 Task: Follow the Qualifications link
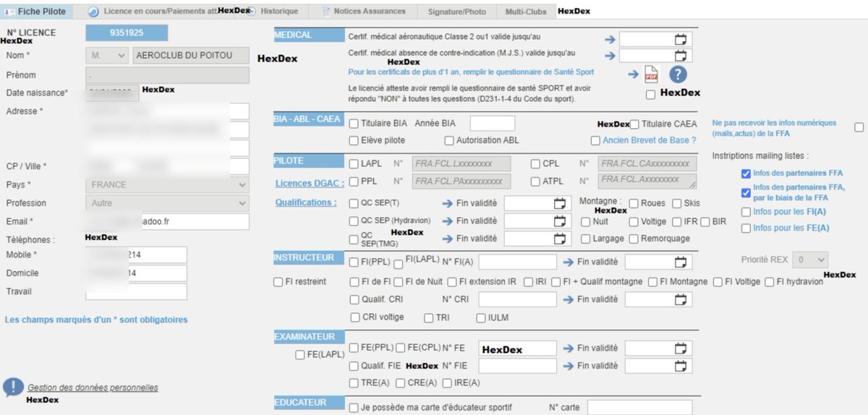click(306, 202)
